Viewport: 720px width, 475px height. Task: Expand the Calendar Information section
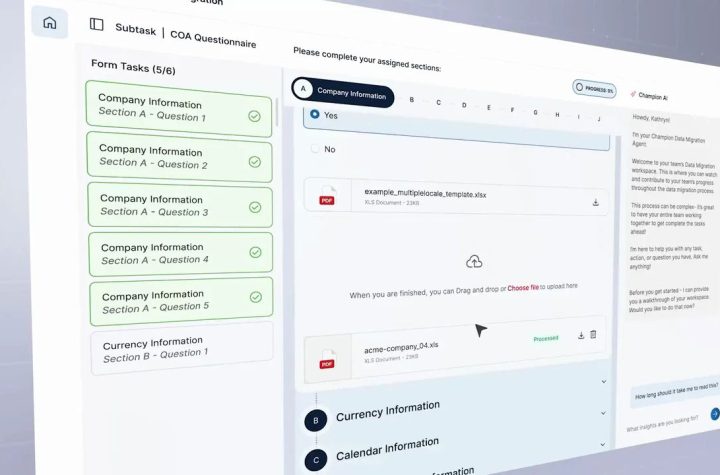(603, 444)
